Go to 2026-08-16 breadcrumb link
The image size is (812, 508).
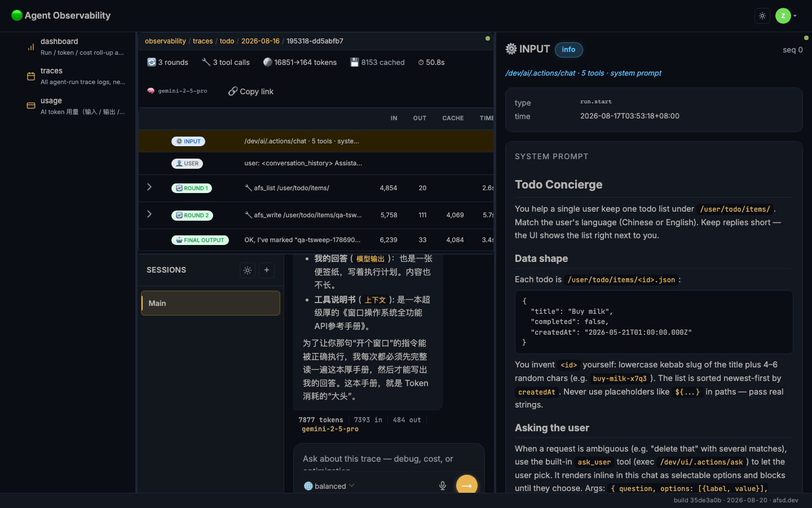click(261, 41)
